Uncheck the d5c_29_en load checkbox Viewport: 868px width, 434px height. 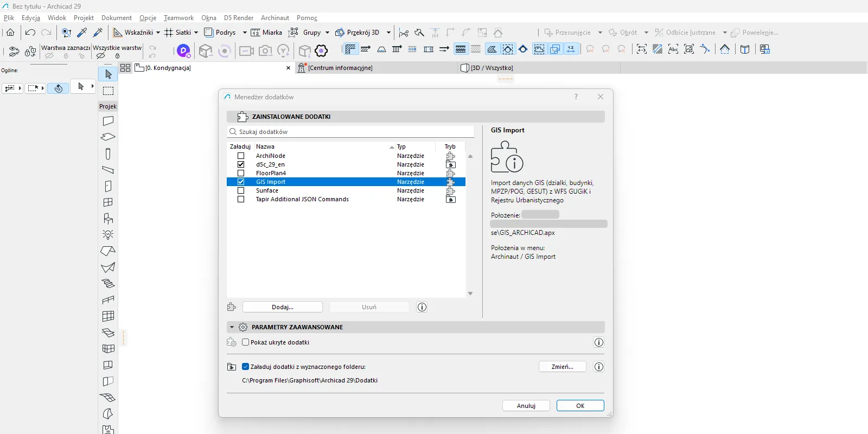241,164
